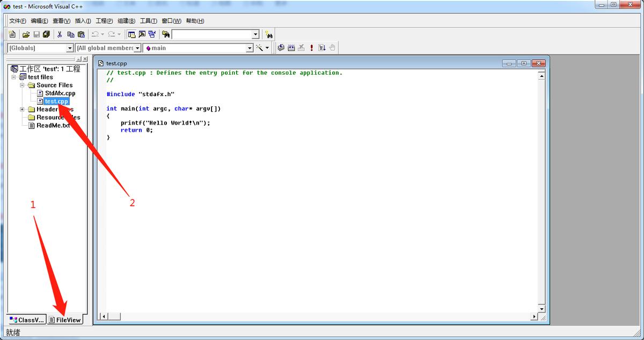Run program with red exclamation icon

coord(311,48)
